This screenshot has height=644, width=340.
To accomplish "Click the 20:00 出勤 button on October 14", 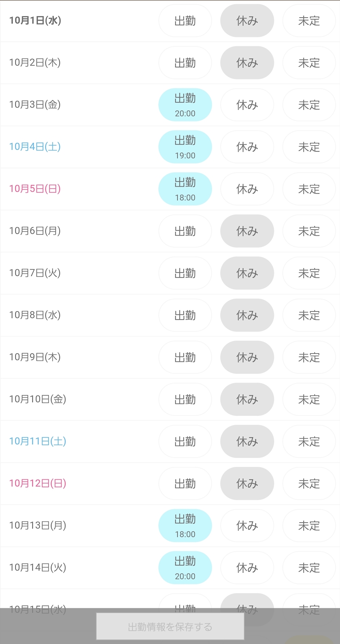I will click(185, 567).
